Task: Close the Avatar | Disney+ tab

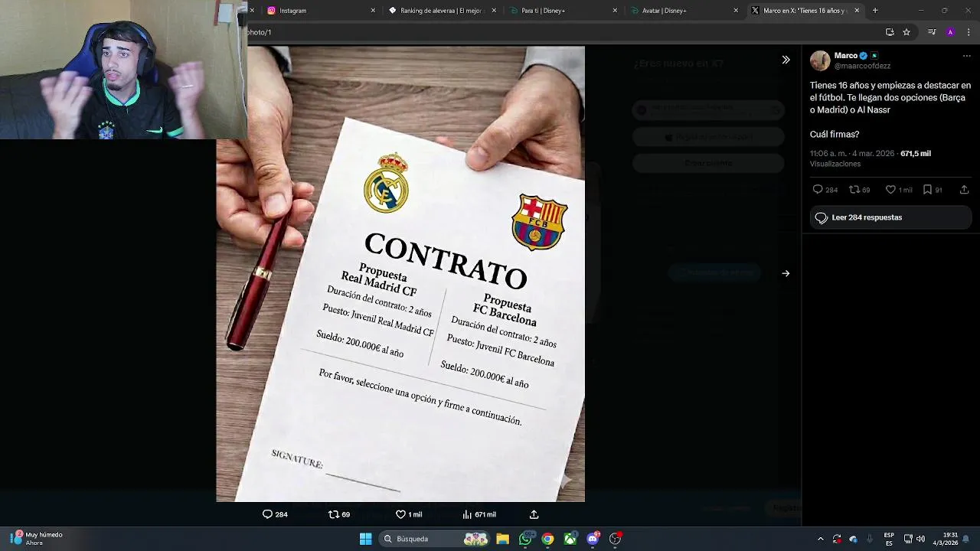Action: click(x=736, y=11)
